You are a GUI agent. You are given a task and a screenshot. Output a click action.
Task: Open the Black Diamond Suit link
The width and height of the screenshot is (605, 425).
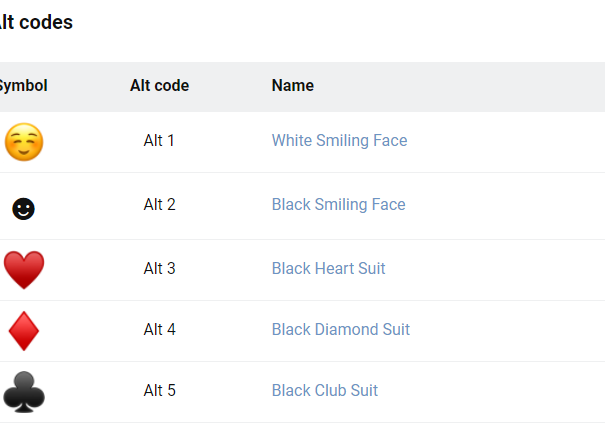pos(340,330)
